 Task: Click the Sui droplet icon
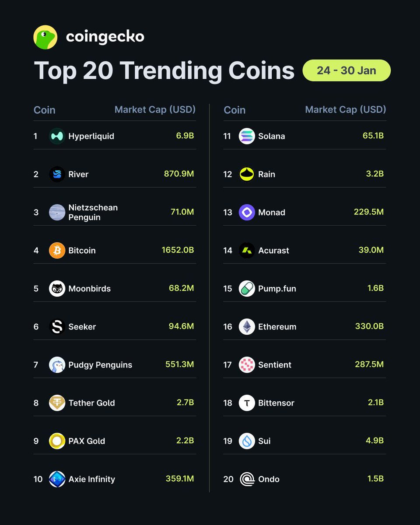[247, 441]
